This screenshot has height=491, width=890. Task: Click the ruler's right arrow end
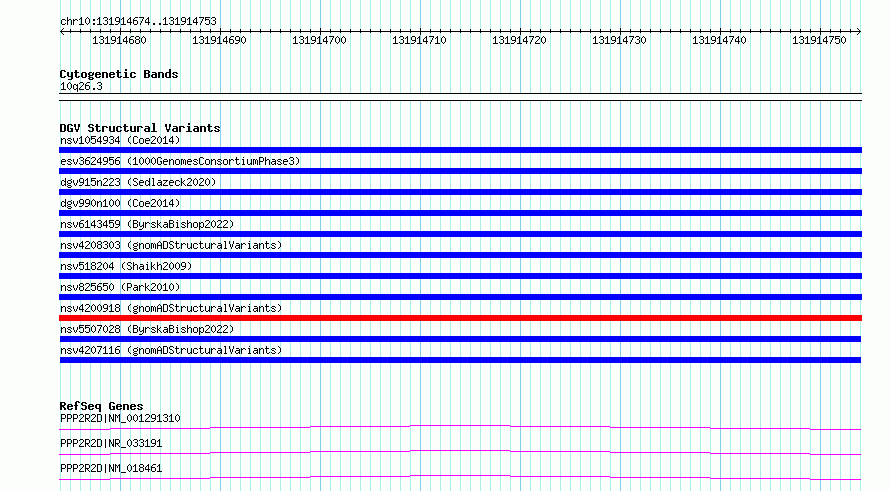click(858, 31)
